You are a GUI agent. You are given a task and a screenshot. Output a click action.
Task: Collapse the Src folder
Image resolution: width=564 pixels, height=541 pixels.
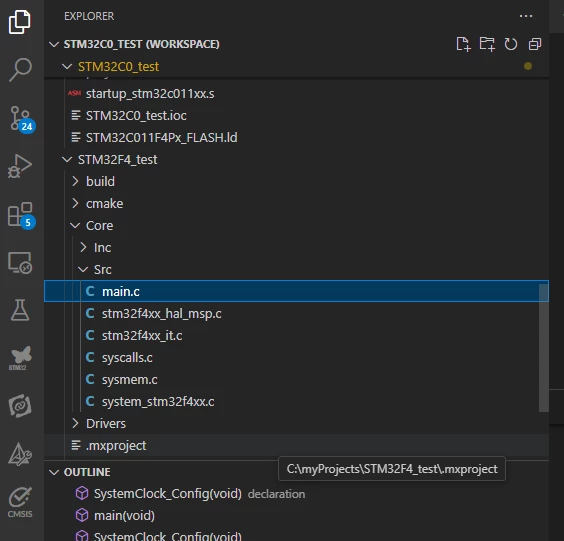point(83,269)
